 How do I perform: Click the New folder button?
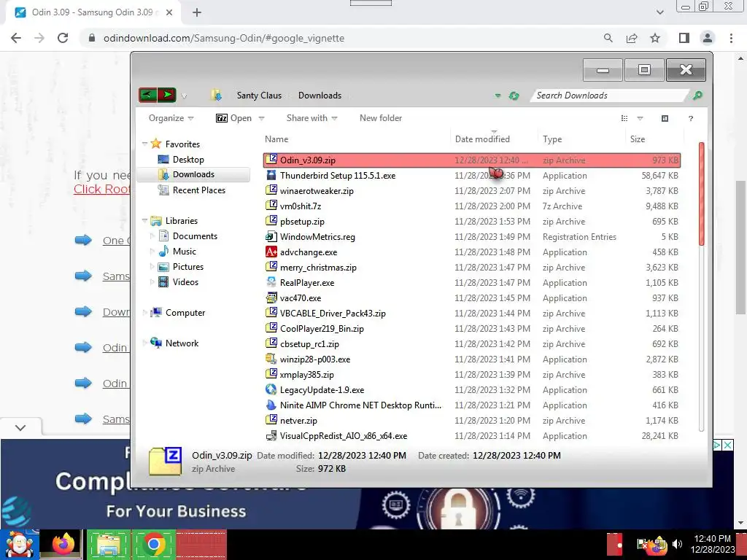click(x=381, y=118)
